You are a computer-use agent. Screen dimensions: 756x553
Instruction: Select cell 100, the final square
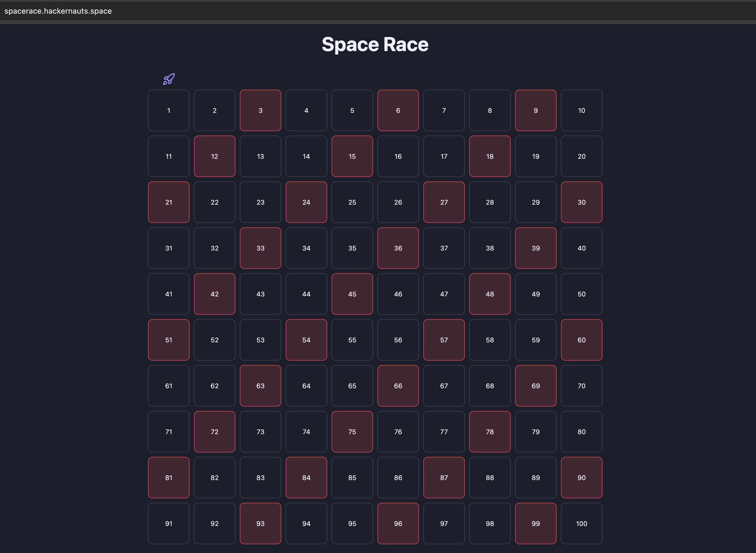click(x=582, y=523)
